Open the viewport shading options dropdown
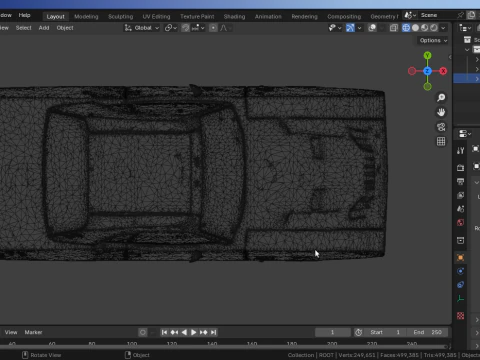The image size is (480, 360). pos(443,28)
